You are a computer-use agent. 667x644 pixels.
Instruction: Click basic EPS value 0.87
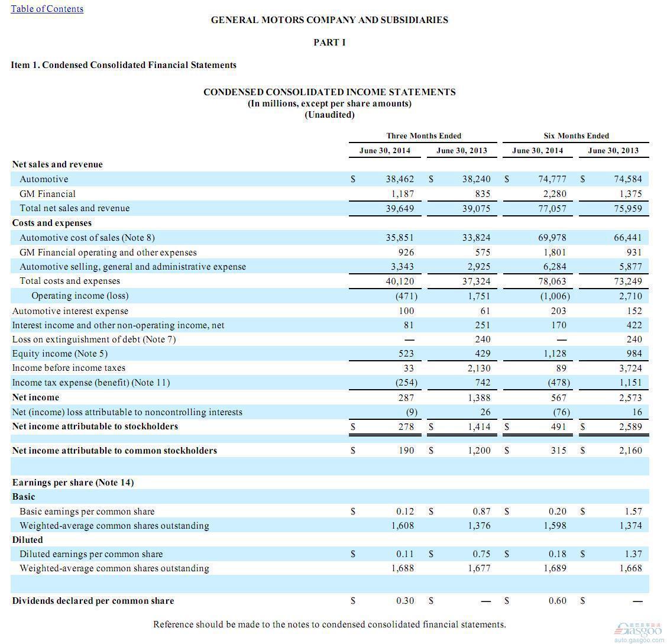coord(481,512)
